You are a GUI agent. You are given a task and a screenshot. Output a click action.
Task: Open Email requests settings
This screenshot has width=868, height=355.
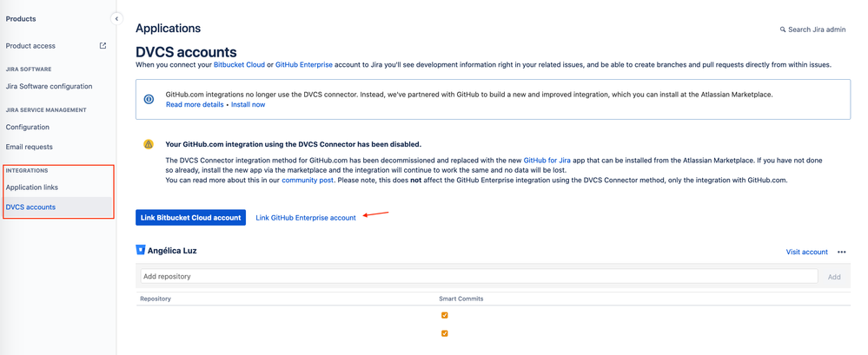29,147
